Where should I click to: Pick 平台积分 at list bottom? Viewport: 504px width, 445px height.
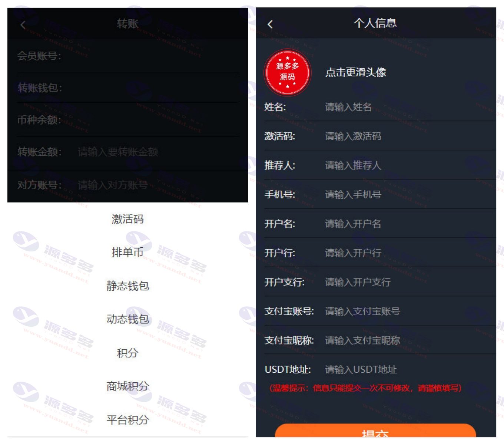pos(127,420)
